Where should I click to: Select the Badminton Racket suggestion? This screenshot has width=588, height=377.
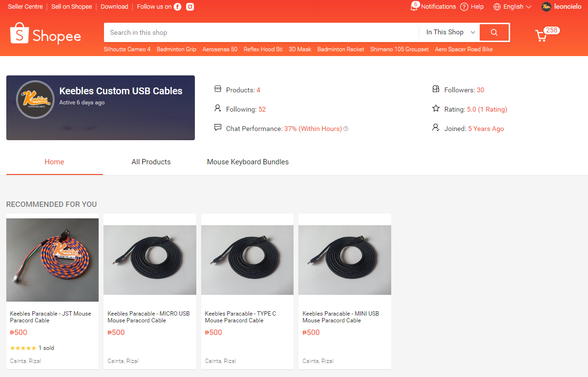(341, 49)
